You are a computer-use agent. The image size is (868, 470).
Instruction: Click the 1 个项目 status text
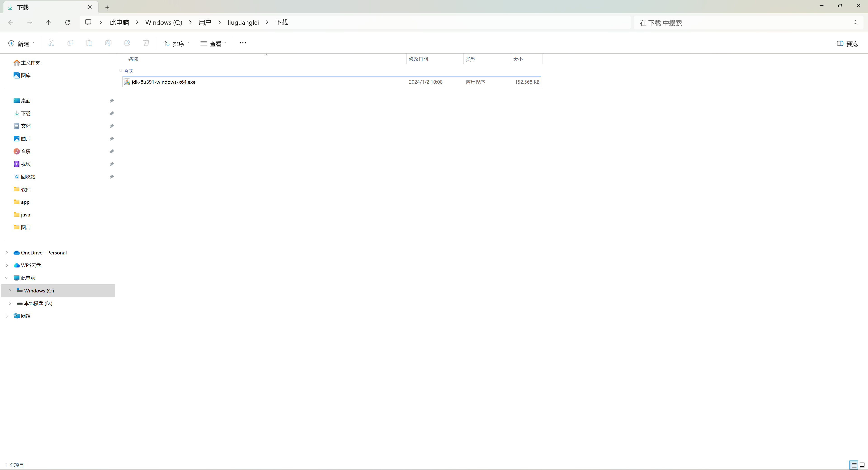(x=14, y=465)
